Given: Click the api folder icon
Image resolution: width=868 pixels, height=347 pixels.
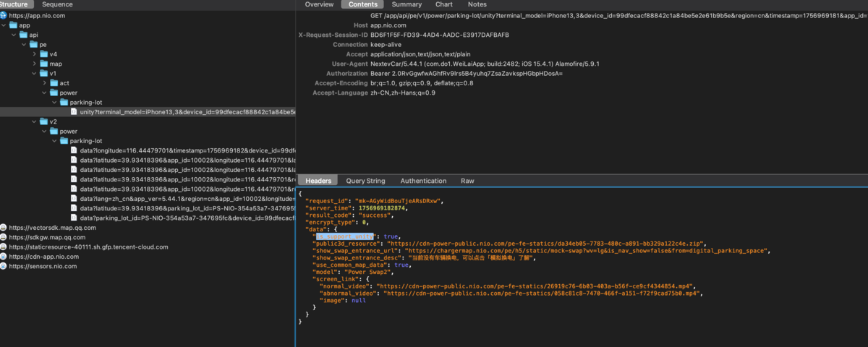Looking at the screenshot, I should tap(24, 35).
